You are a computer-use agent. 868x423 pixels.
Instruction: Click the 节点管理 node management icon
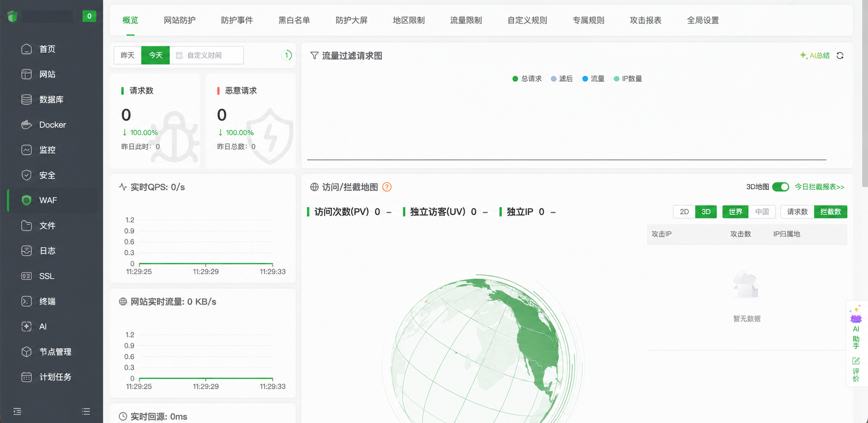pos(27,351)
